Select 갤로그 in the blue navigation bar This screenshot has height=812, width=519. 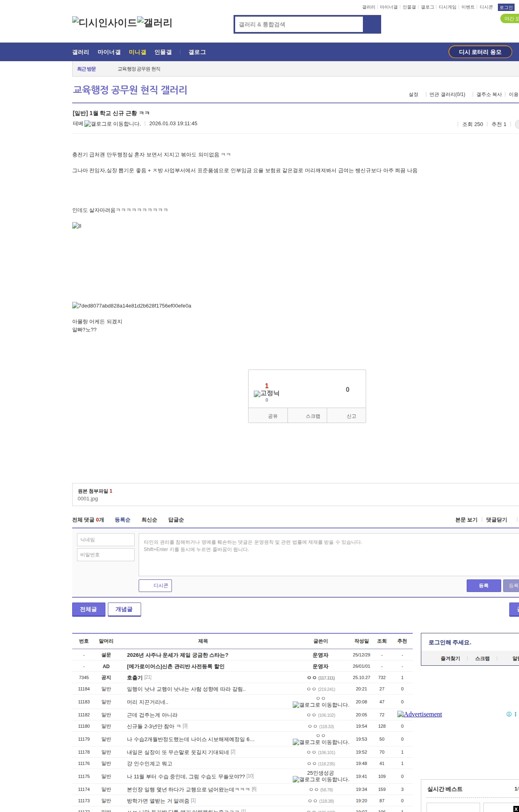(197, 52)
